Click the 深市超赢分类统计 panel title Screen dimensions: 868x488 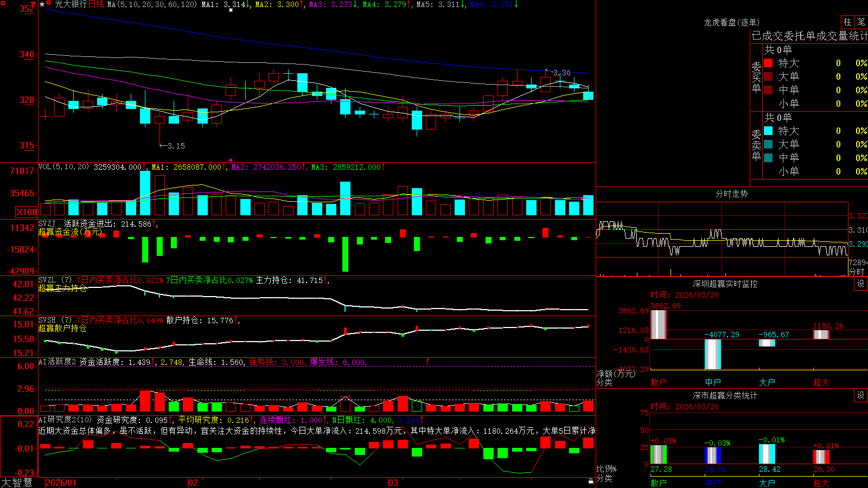click(725, 395)
